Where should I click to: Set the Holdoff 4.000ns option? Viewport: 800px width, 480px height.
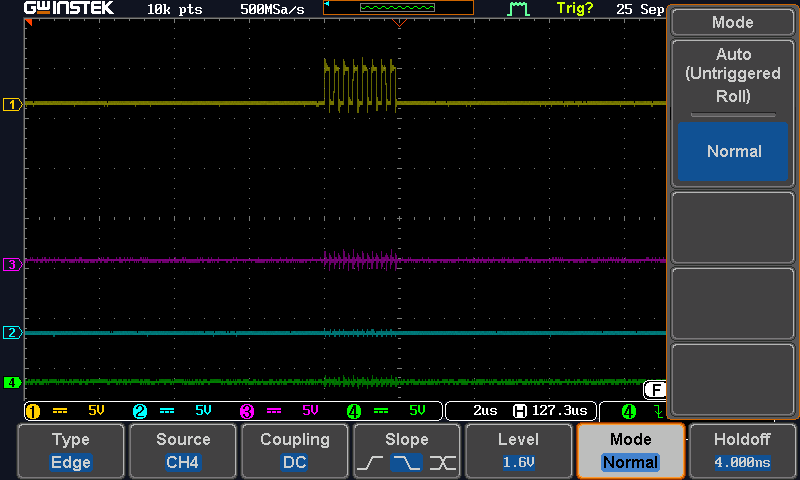click(x=742, y=451)
